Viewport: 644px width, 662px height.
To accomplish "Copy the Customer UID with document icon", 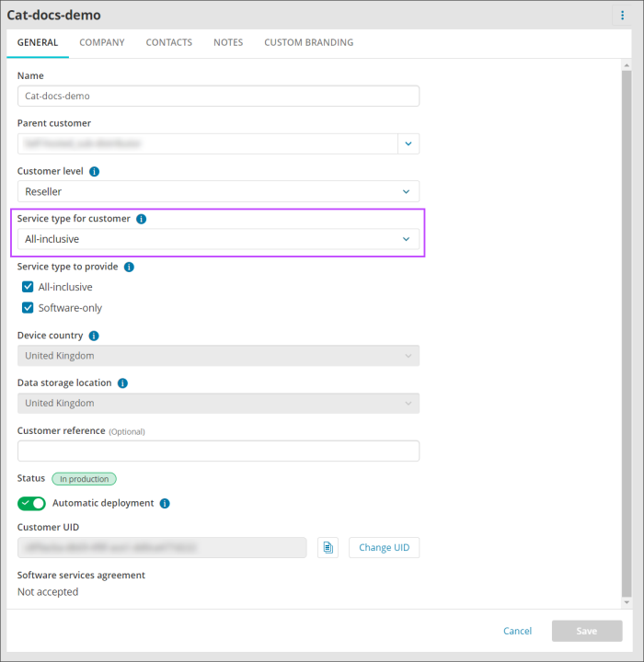I will coord(328,548).
